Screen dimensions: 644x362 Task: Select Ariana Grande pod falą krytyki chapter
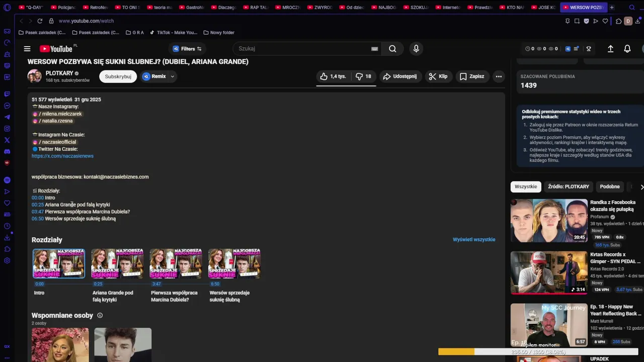coord(117,263)
